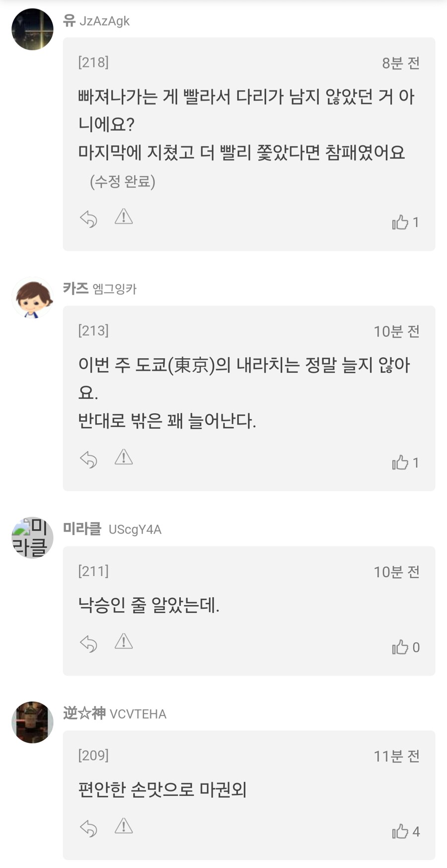
Task: Report comment 211 with warning icon
Action: tap(124, 642)
